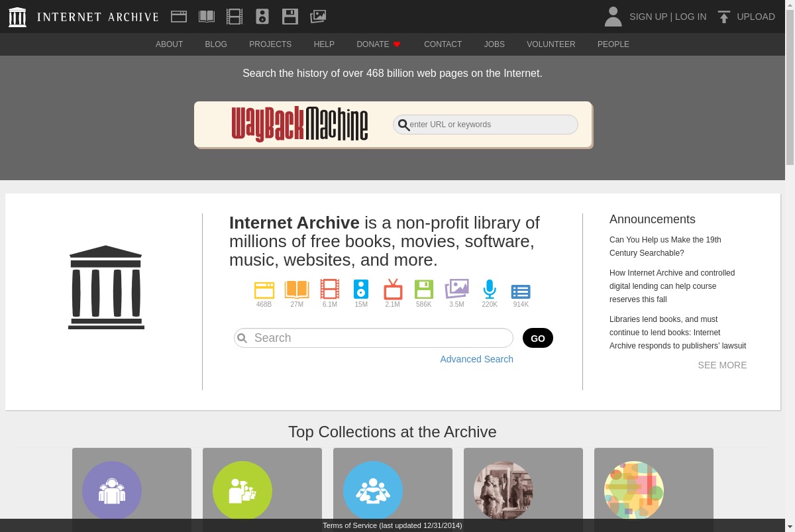Open the controlled digital lending announcement
795x532 pixels.
pyautogui.click(x=672, y=286)
